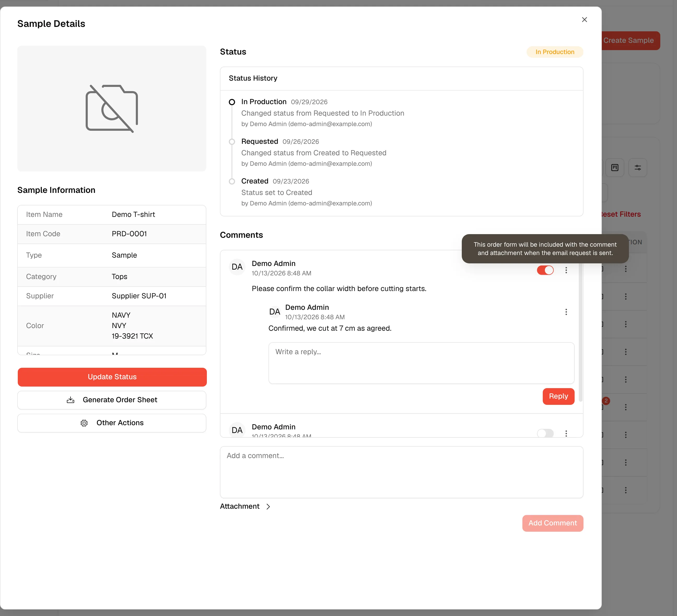Click the no-photo placeholder image

pyautogui.click(x=112, y=108)
